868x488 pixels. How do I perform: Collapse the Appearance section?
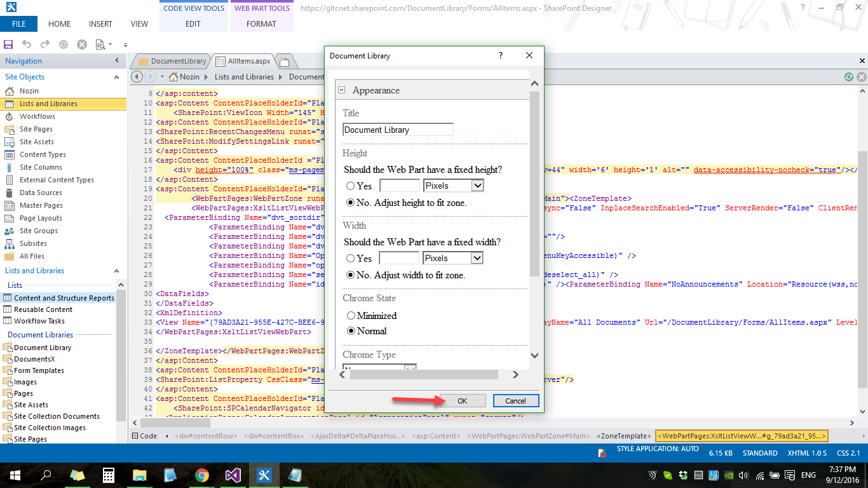[x=341, y=90]
